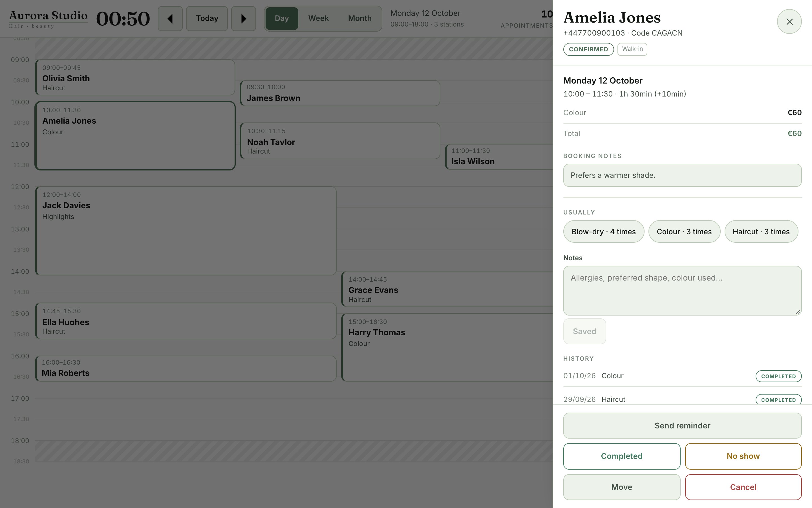
Task: Open booking note 'Prefers a warmer shade.'
Action: [x=682, y=175]
